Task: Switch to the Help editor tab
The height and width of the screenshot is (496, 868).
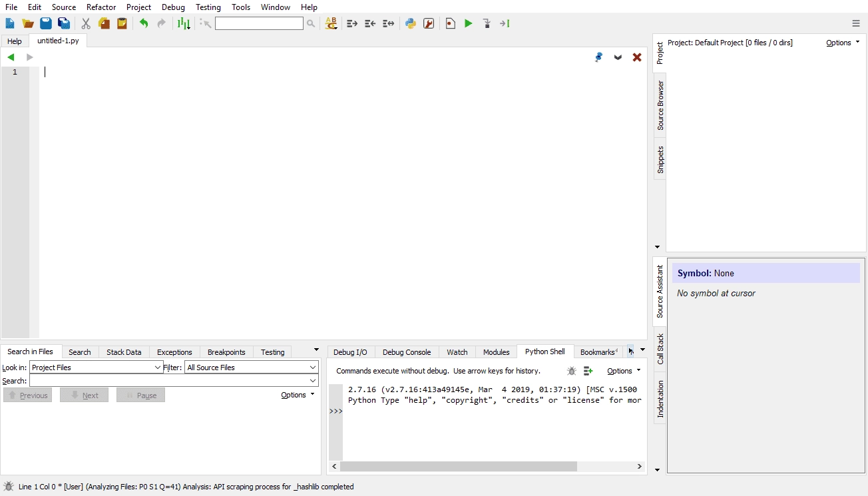Action: point(15,41)
